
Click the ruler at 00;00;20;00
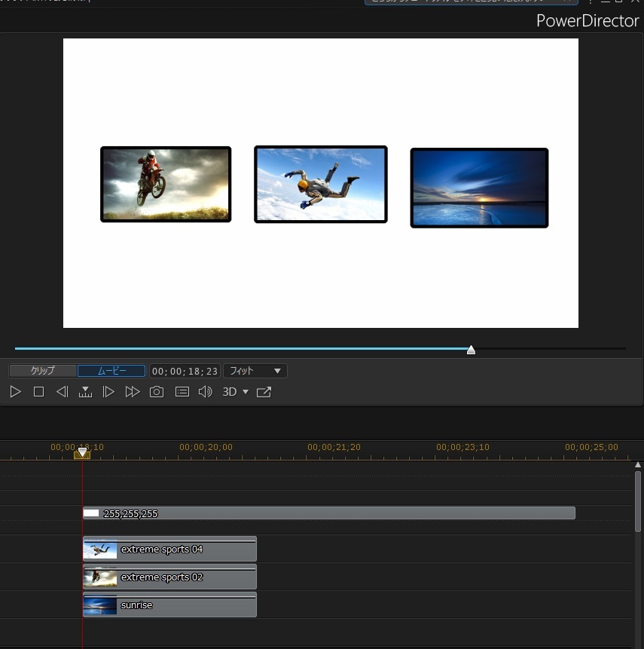coord(206,447)
